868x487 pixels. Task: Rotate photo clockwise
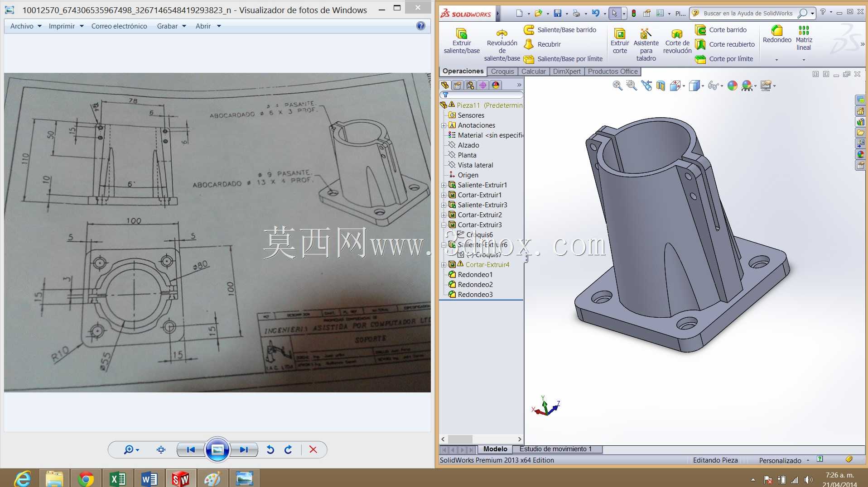[288, 449]
